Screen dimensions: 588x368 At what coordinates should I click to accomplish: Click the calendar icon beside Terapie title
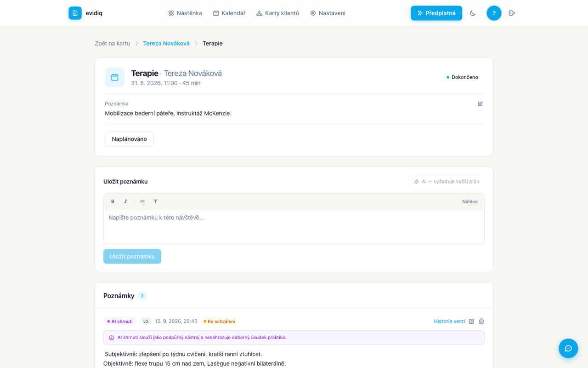tap(115, 77)
